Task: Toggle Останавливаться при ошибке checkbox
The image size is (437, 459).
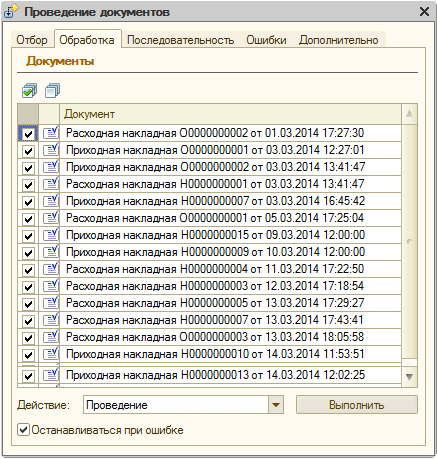Action: 23,430
